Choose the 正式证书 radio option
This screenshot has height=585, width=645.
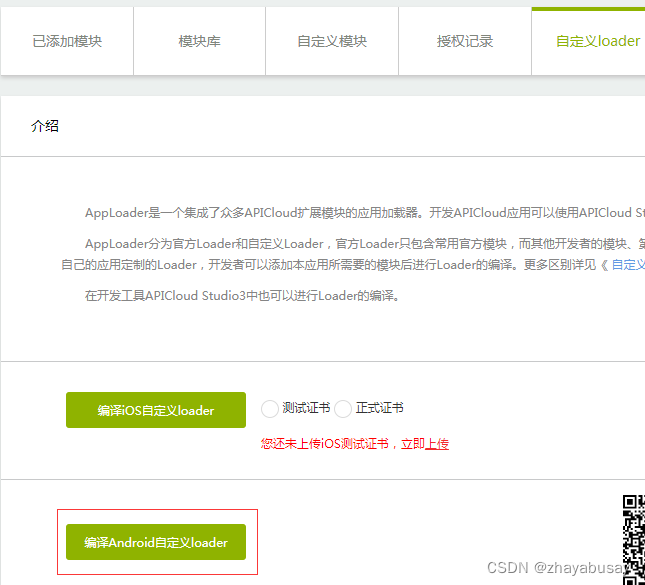tap(343, 409)
